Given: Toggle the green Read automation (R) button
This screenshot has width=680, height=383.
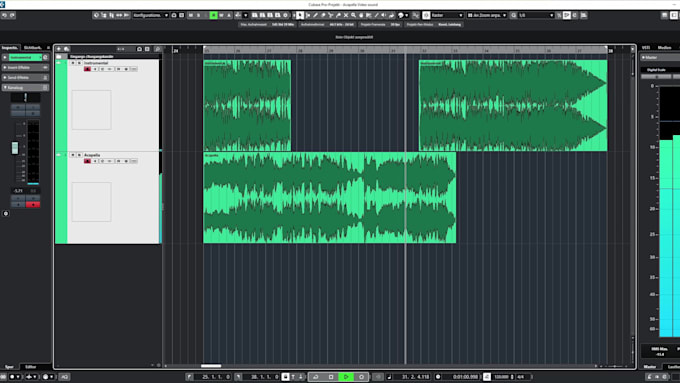Looking at the screenshot, I should click(213, 15).
